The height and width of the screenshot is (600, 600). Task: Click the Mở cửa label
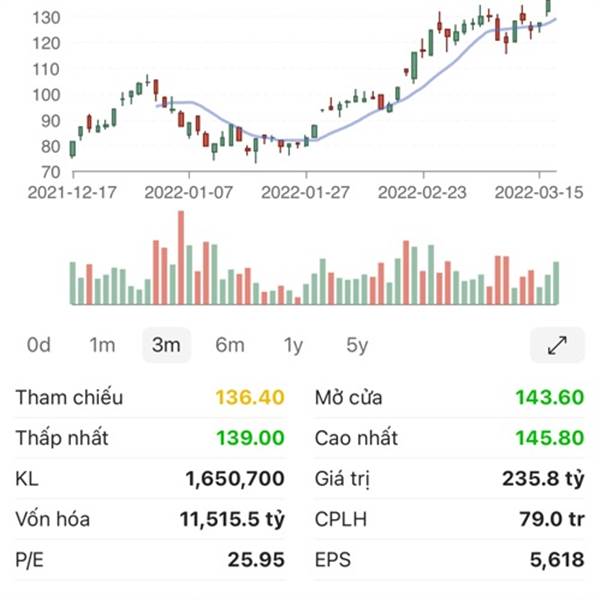(349, 397)
